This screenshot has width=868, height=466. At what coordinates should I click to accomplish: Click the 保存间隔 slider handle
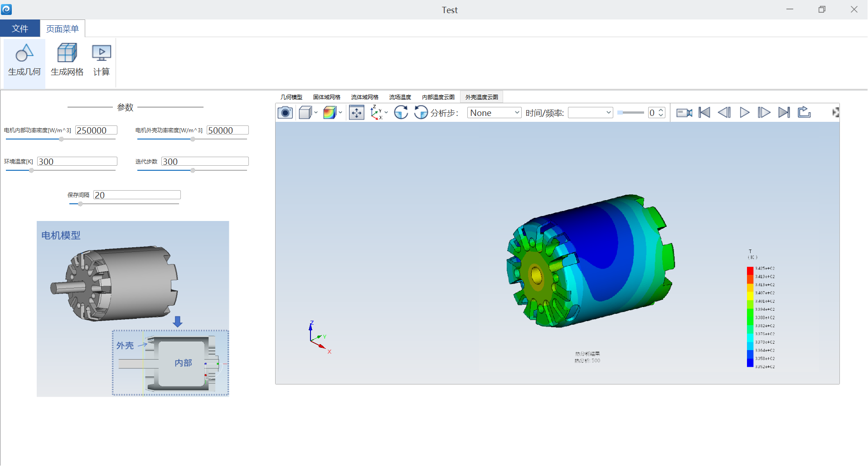(80, 204)
